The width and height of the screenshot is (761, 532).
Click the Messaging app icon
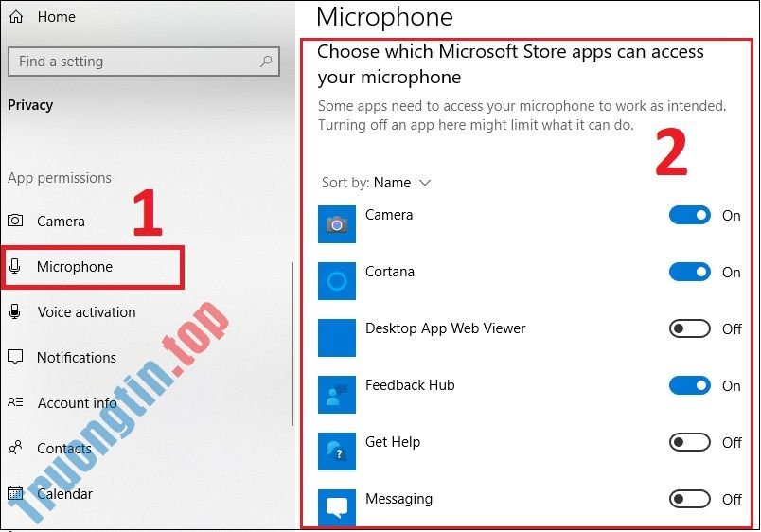point(337,507)
